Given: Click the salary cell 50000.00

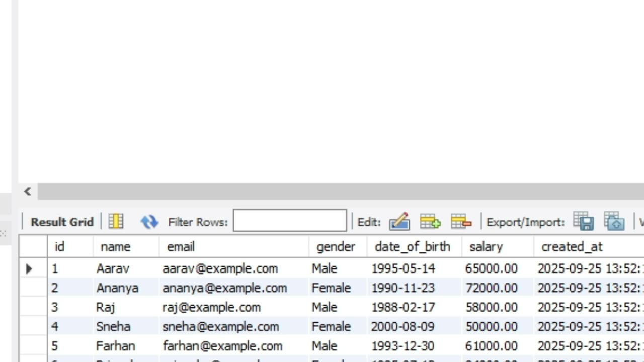Looking at the screenshot, I should click(498, 326).
